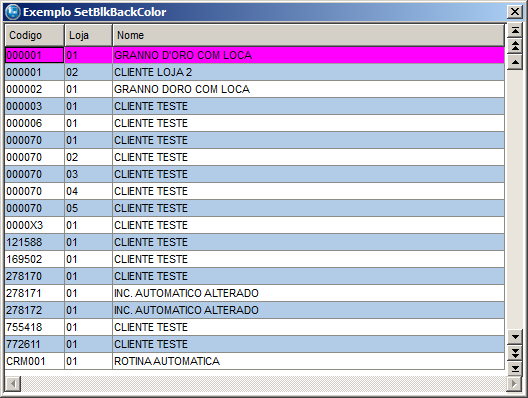Select the CLIENTE LOJA 2 row

[x=255, y=72]
